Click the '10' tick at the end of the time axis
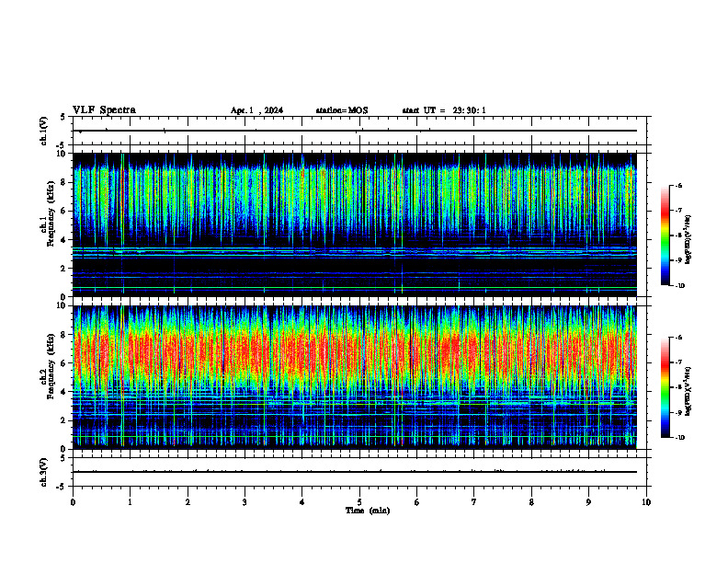 [646, 502]
